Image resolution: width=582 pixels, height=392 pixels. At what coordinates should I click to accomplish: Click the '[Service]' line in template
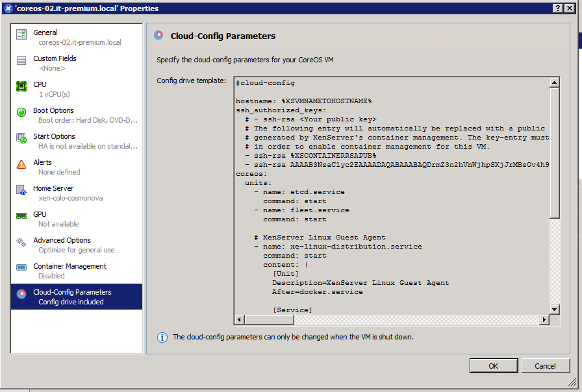(x=292, y=310)
